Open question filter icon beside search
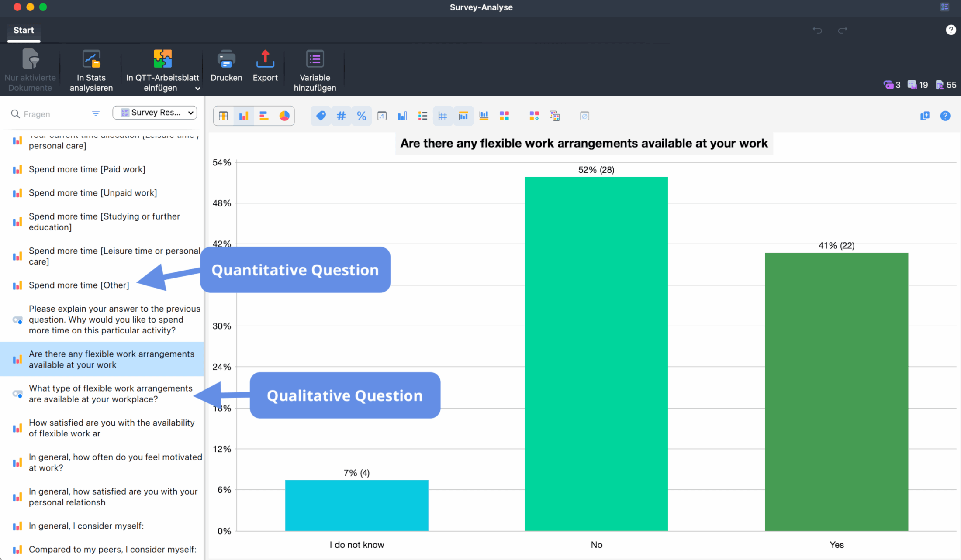 96,114
